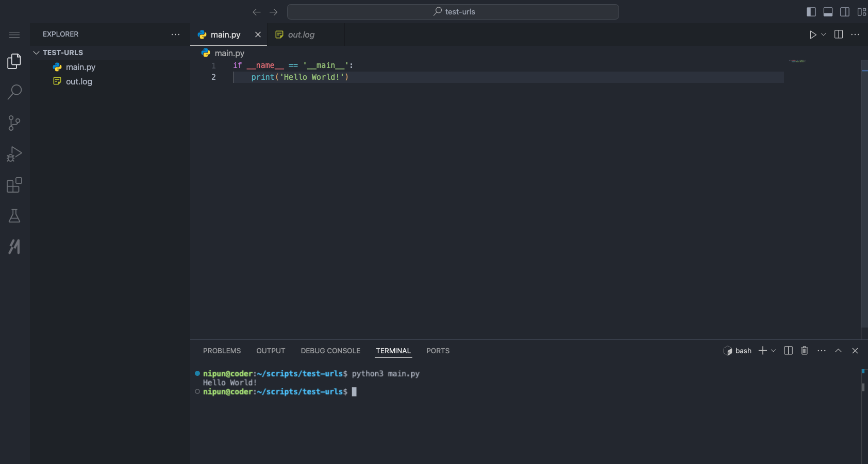Create a new terminal
The height and width of the screenshot is (464, 868).
[x=762, y=351]
